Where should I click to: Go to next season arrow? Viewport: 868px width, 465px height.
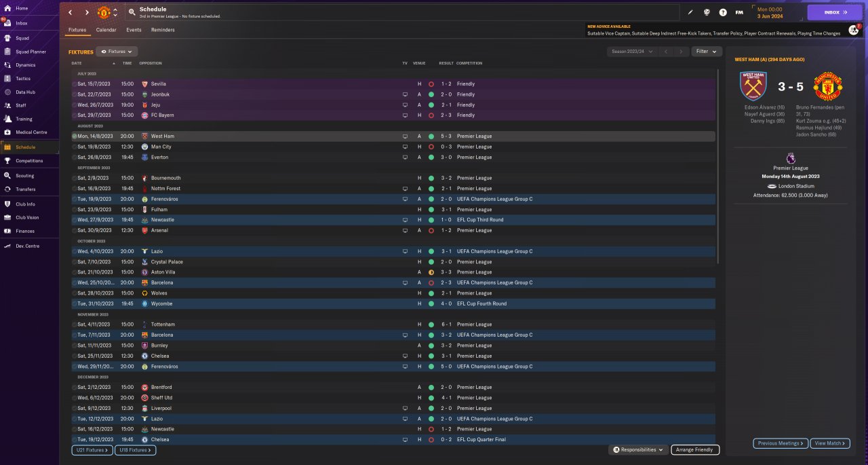point(682,52)
